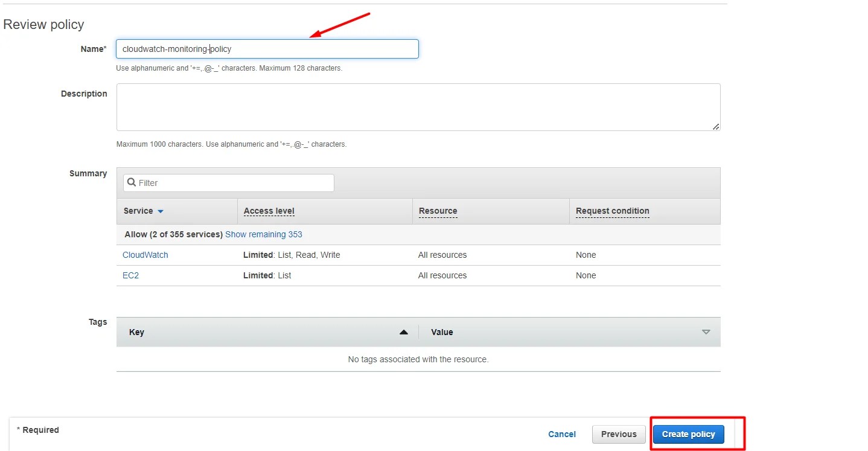Click the magnifier icon in the Filter box

click(x=132, y=182)
